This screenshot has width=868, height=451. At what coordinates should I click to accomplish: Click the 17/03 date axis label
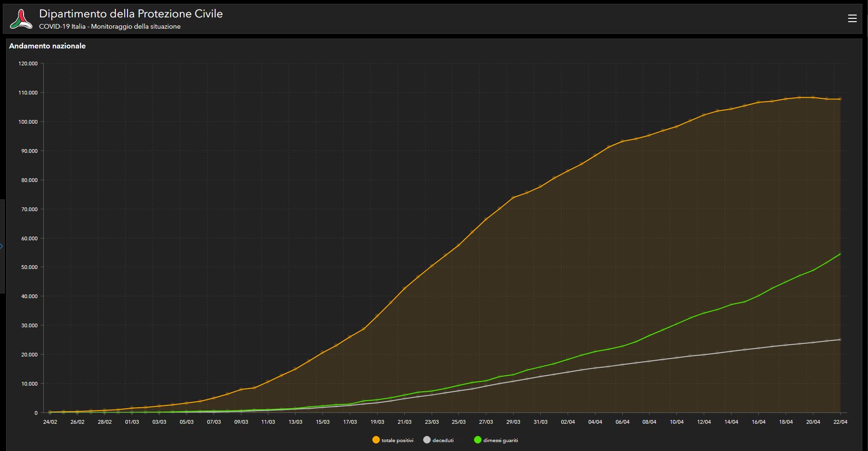(350, 422)
